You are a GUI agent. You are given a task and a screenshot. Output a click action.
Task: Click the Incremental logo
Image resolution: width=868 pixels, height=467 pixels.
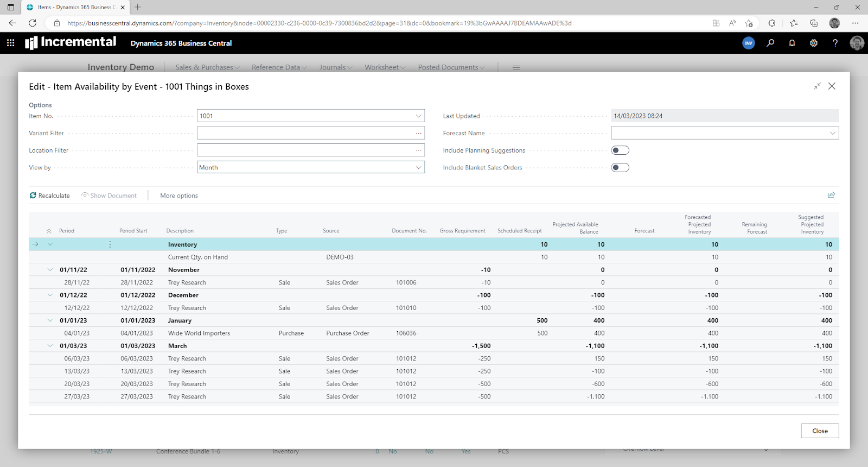[x=71, y=42]
